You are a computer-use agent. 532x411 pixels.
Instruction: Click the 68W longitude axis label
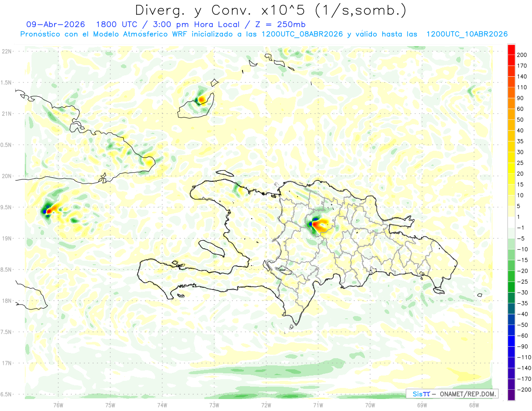click(473, 405)
